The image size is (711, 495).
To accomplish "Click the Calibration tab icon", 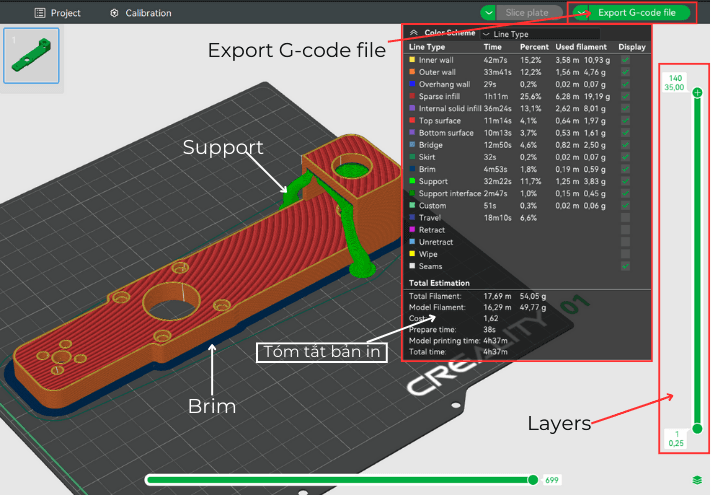I will pos(115,13).
